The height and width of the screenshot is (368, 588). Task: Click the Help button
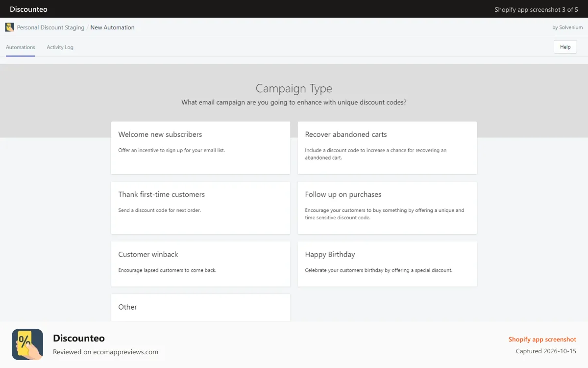tap(565, 47)
